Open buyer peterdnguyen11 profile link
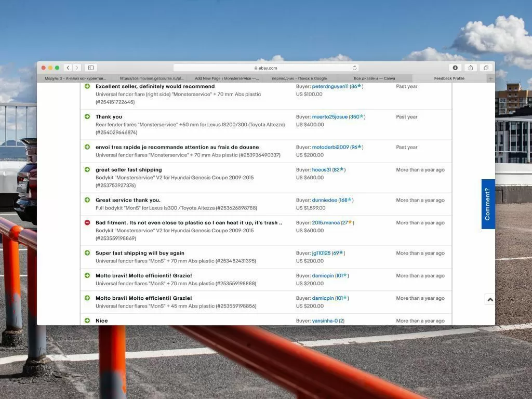 pos(330,86)
